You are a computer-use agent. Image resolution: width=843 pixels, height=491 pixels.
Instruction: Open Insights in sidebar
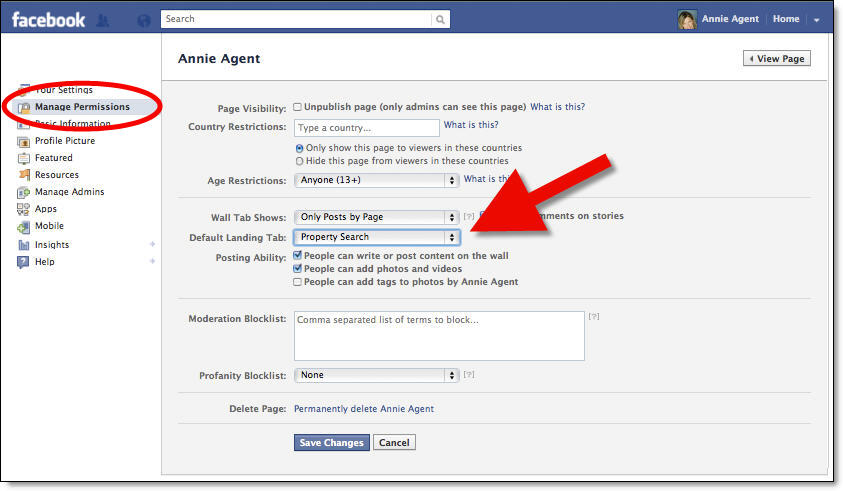click(x=52, y=245)
